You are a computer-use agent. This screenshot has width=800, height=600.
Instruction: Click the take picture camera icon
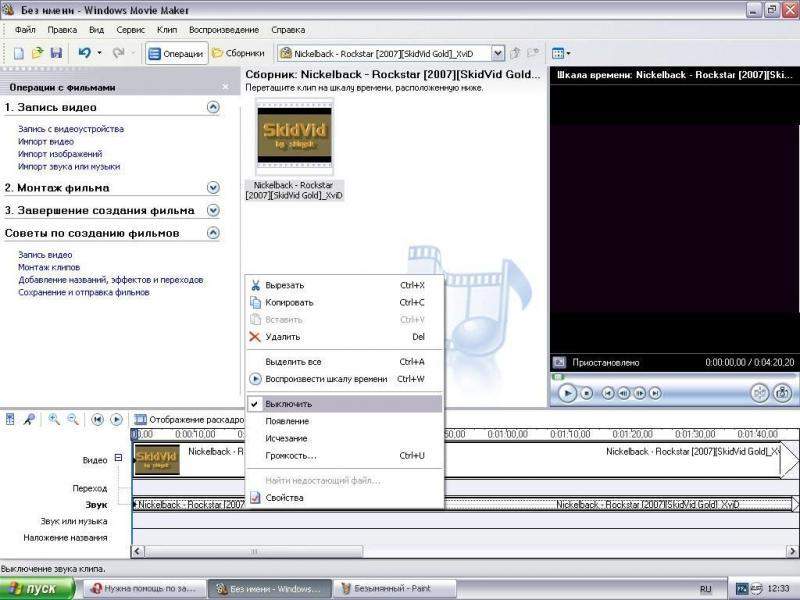[782, 393]
